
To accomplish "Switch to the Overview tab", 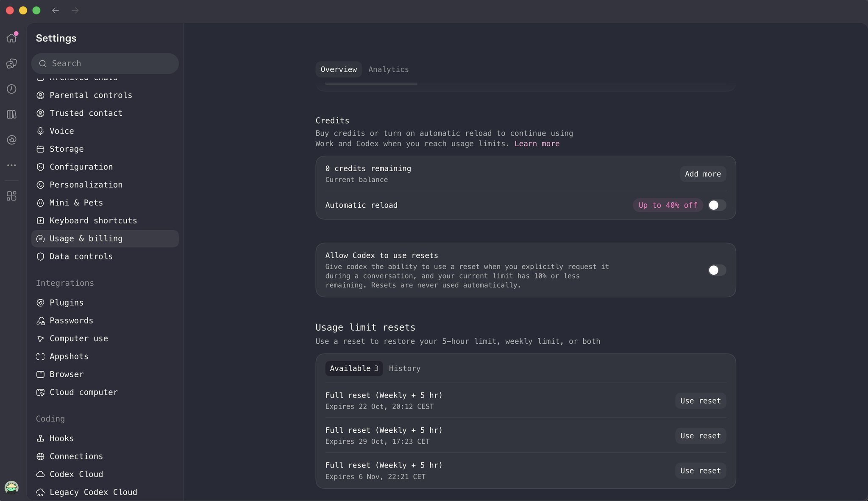I will 339,69.
